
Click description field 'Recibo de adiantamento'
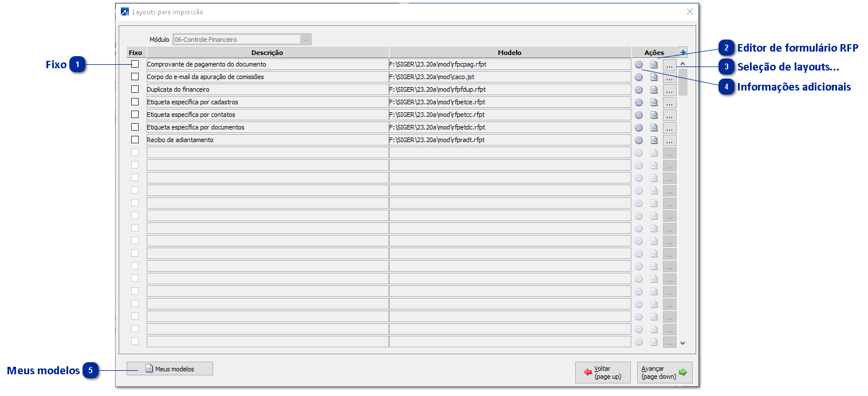(x=268, y=140)
